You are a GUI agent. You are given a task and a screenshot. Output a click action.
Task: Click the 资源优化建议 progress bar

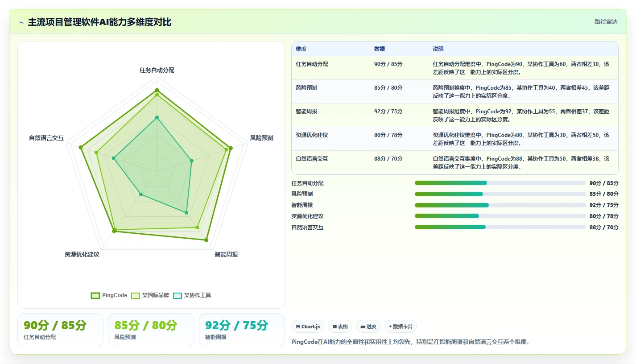(x=500, y=216)
